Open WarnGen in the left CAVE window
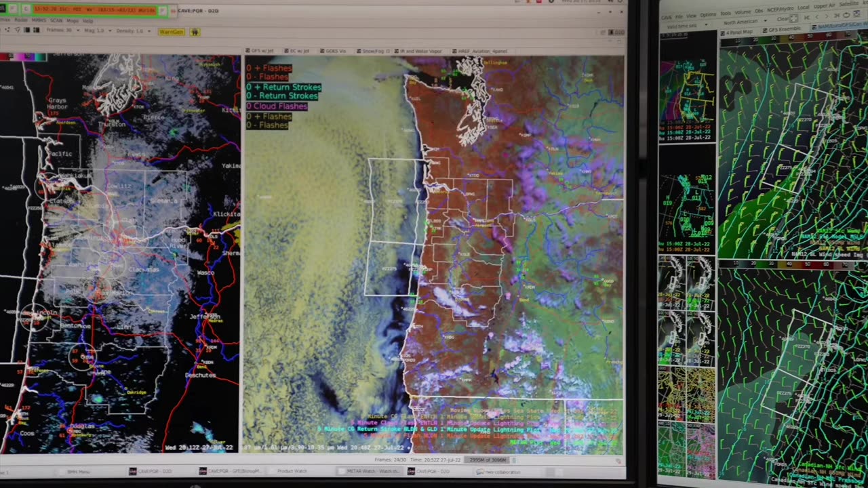The width and height of the screenshot is (868, 488). coord(172,32)
